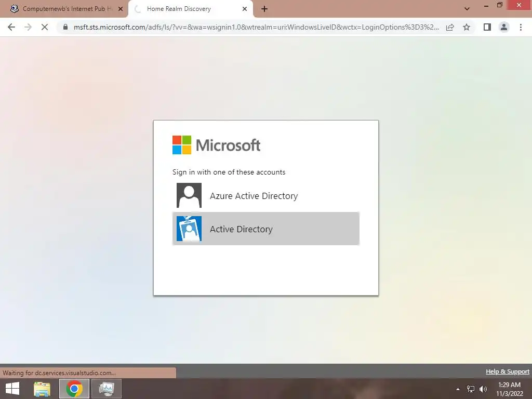Open the Chrome three-dot menu
Screen dimensions: 532x399
[x=521, y=27]
